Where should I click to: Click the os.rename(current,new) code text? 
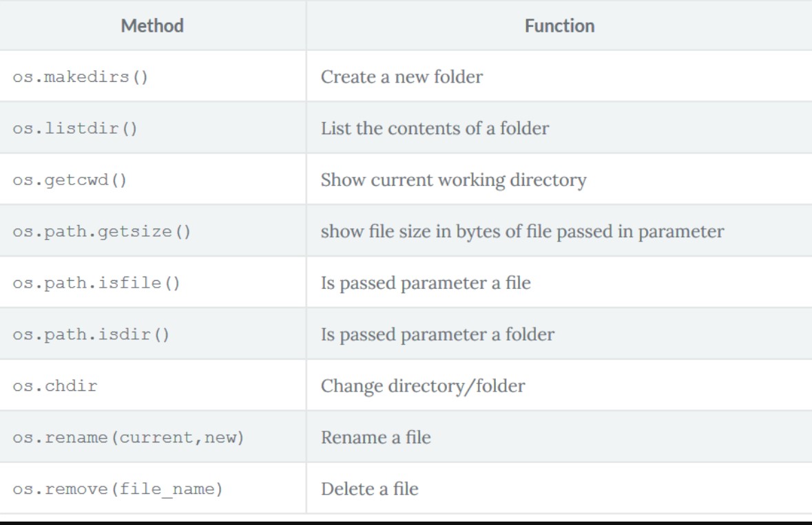tap(128, 438)
